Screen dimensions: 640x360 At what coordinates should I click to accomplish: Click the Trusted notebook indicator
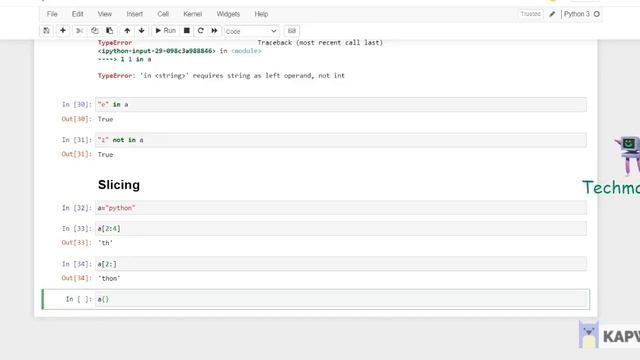tap(531, 14)
